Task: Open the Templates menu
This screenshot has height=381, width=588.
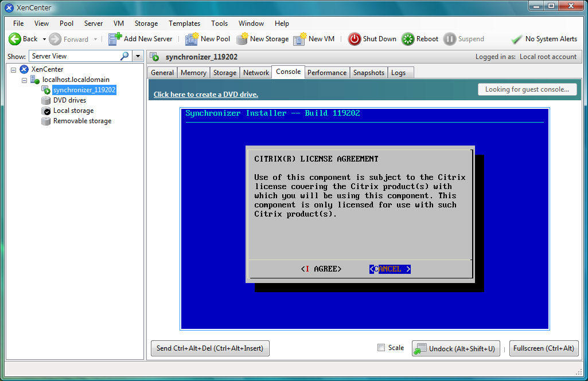Action: point(184,23)
